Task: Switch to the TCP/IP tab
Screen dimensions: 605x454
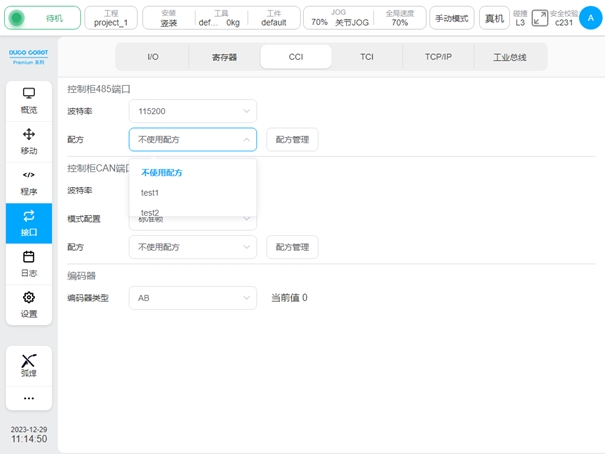Action: (x=438, y=57)
